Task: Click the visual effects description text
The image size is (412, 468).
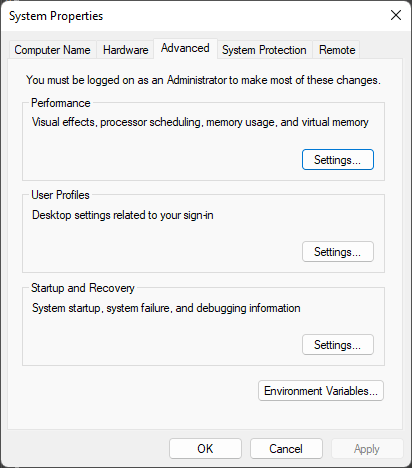Action: (200, 122)
